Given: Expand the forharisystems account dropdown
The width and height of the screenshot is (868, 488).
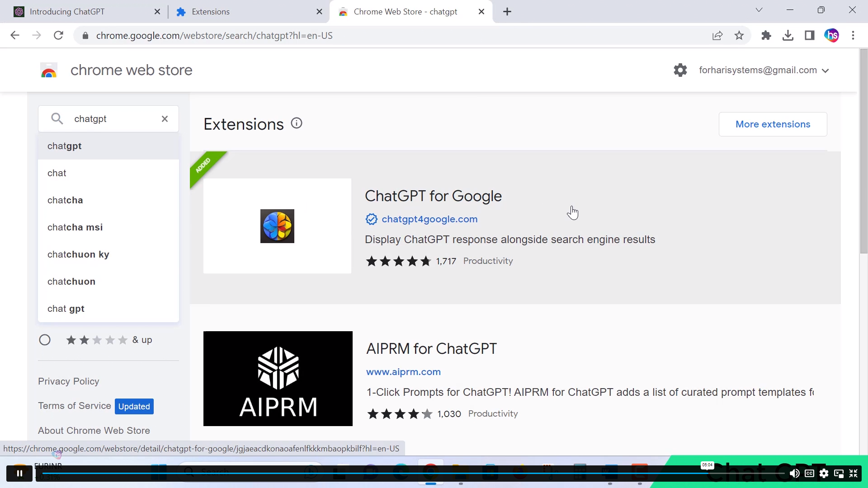Looking at the screenshot, I should pos(826,70).
